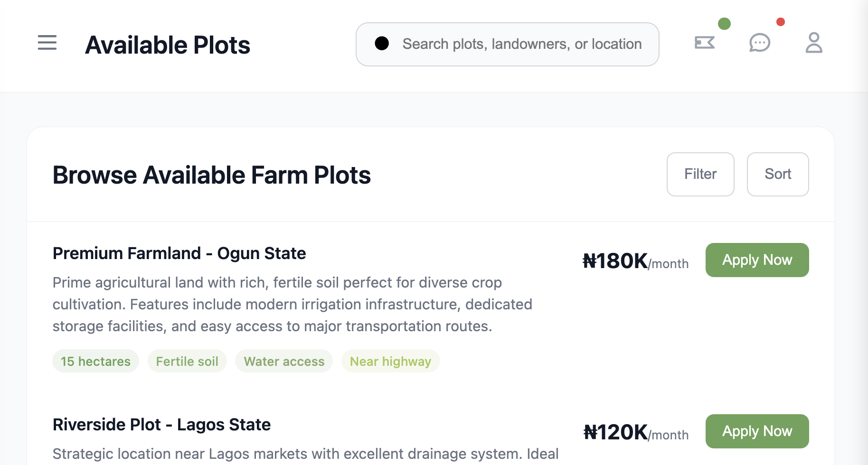Toggle the Water access tag
This screenshot has height=465, width=868.
pyautogui.click(x=283, y=361)
